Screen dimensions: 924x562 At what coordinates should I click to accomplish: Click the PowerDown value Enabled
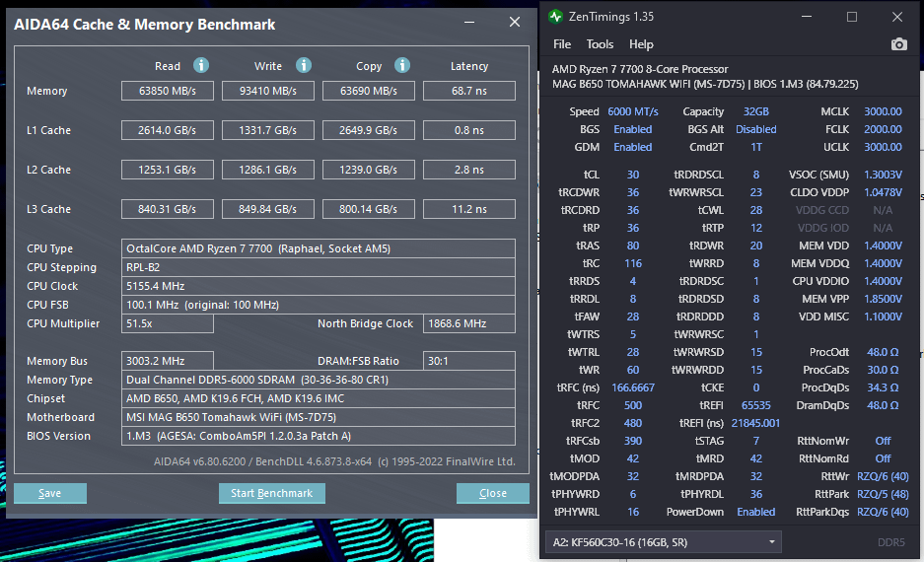click(x=756, y=512)
